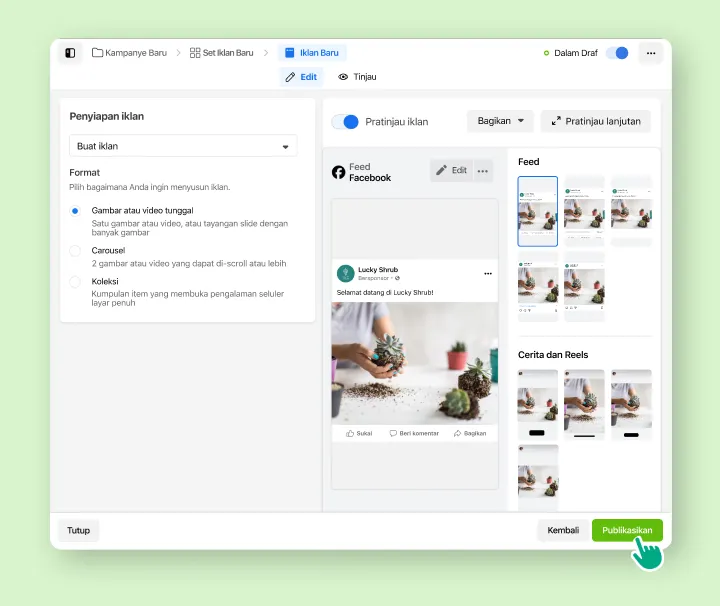Toggle the Dalam Draf switch
Viewport: 720px width, 606px height.
tap(617, 53)
